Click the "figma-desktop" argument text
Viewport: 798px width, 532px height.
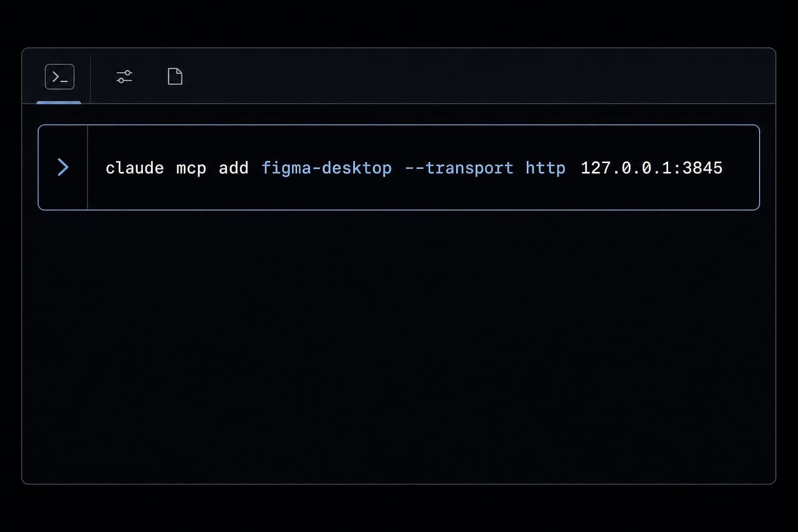click(x=327, y=168)
